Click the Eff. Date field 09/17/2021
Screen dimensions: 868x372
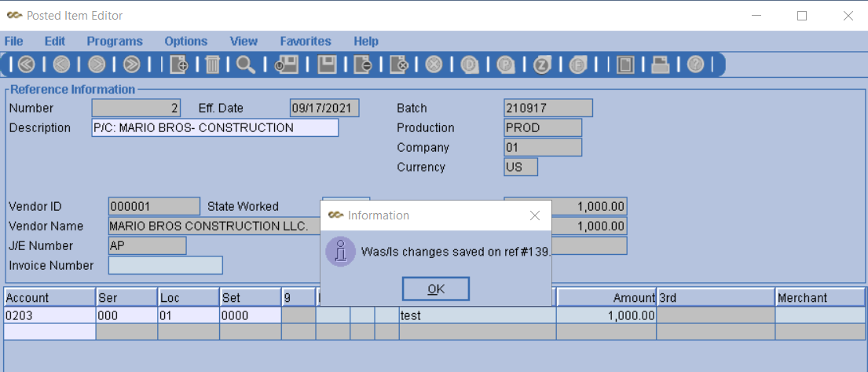[x=324, y=108]
